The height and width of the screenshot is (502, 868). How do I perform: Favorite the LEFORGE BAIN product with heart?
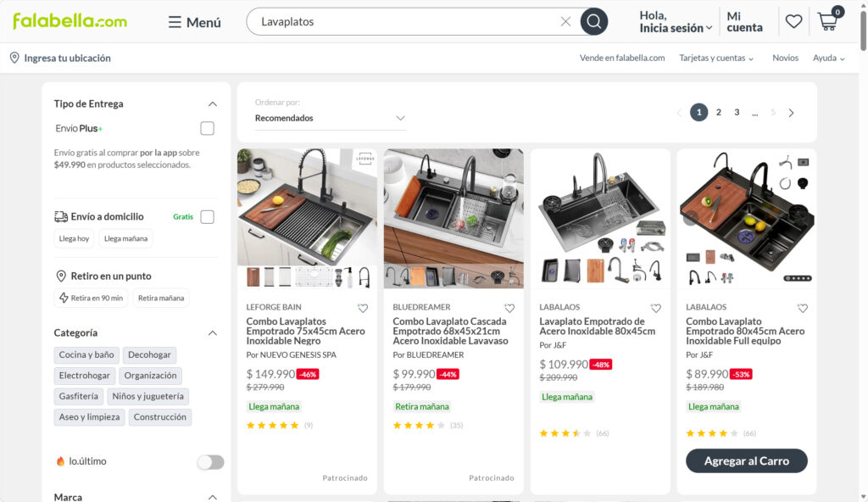coord(363,308)
